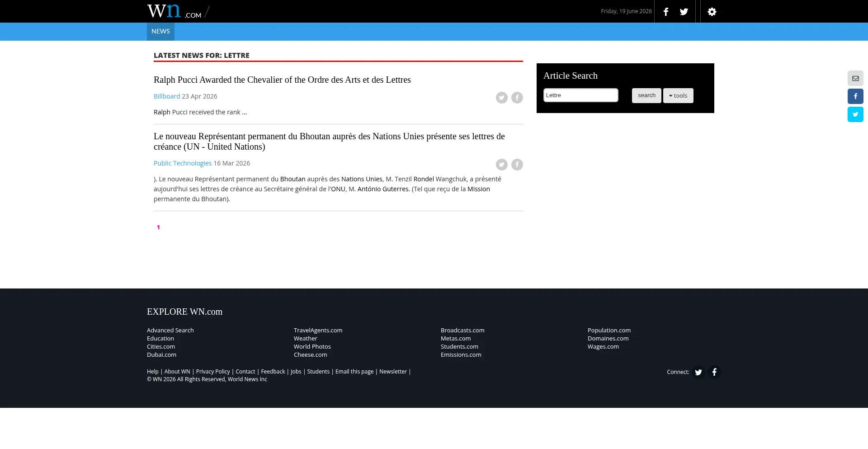The width and height of the screenshot is (868, 449).
Task: Open the Ralph Pucci Chevalier article headline
Action: coord(282,80)
